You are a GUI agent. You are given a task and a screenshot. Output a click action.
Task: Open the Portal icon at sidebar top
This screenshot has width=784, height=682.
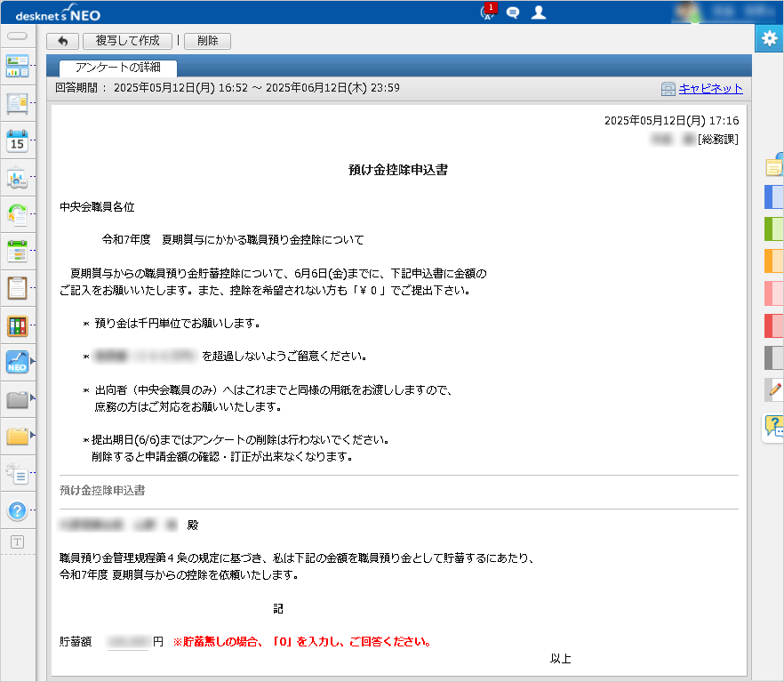[18, 67]
